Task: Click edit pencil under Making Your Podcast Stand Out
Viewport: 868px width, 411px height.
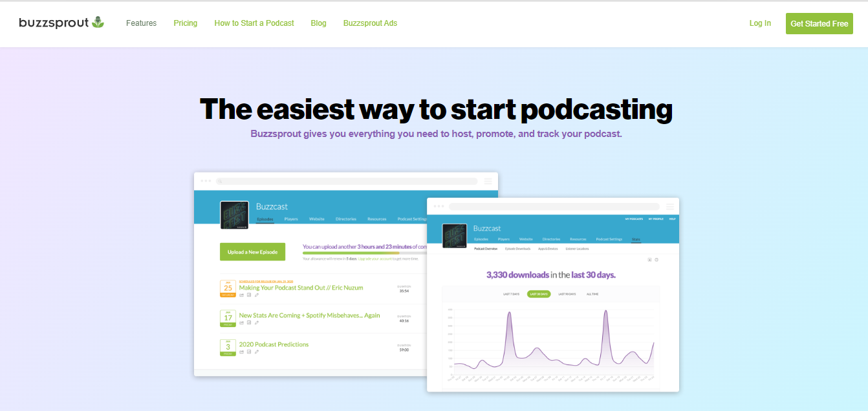Action: click(257, 295)
